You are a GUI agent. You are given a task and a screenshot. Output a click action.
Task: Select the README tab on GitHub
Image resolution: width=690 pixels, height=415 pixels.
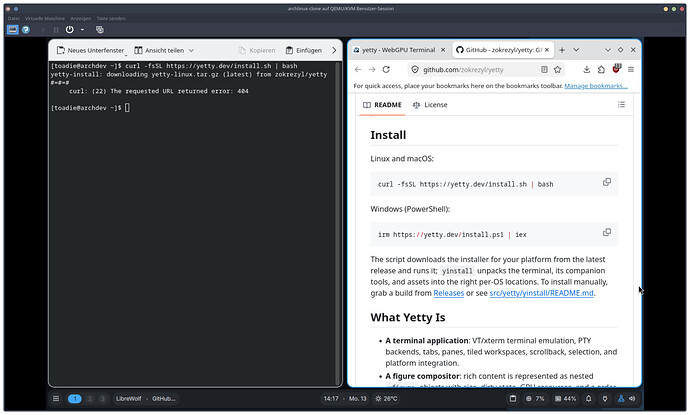click(382, 105)
